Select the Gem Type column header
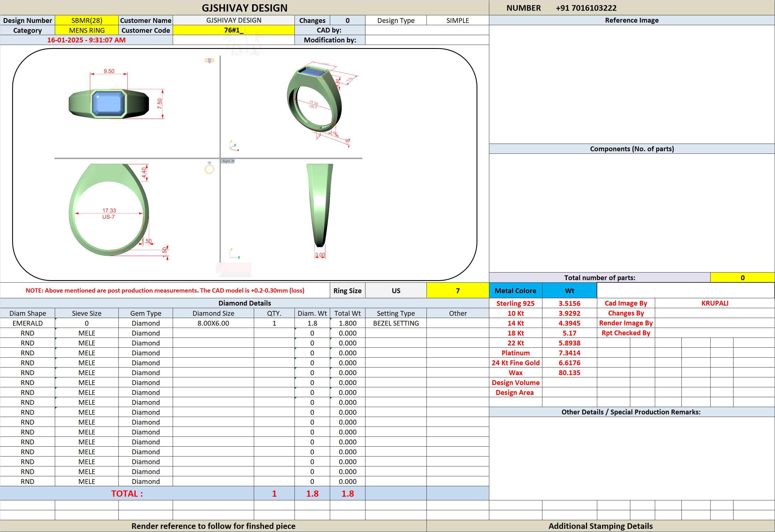 point(146,313)
